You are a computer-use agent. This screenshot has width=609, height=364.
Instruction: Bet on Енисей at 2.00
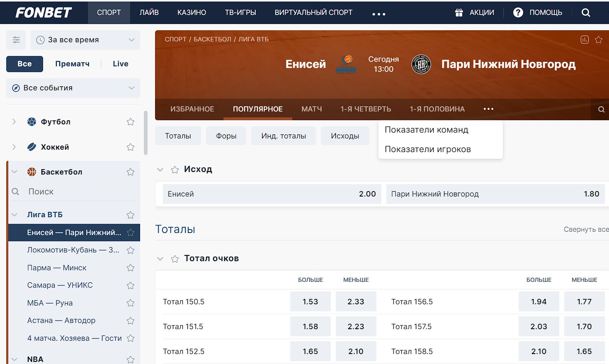272,194
